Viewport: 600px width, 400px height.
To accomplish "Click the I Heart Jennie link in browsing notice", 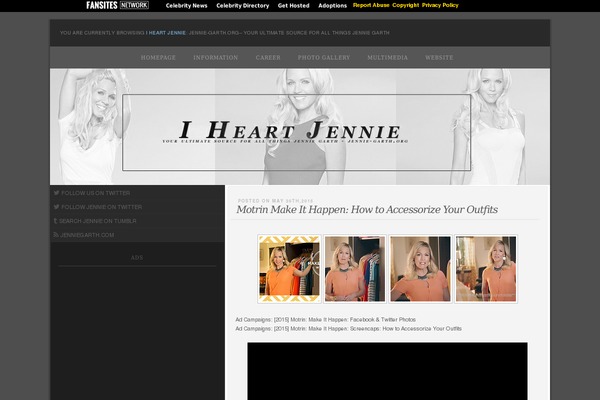I will coord(166,33).
